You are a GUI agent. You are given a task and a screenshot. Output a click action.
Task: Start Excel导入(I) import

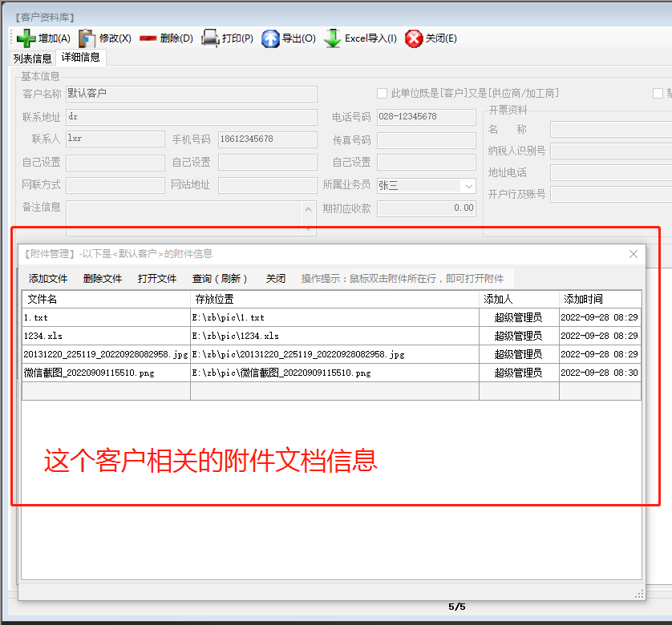tap(333, 38)
